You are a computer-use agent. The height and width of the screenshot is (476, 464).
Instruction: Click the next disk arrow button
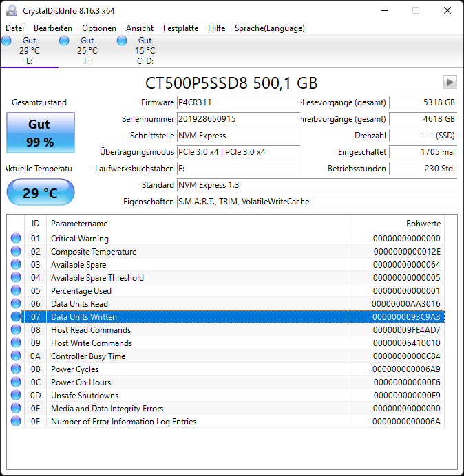(x=450, y=82)
